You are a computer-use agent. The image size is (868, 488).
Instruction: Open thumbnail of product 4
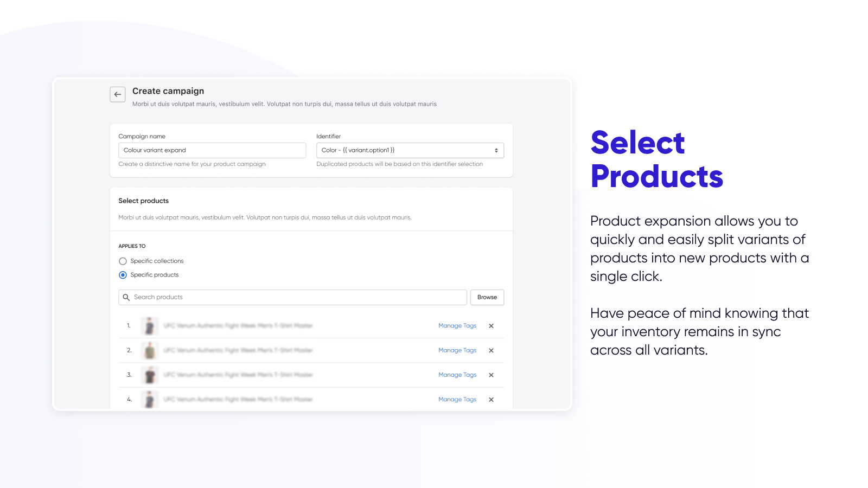tap(150, 400)
